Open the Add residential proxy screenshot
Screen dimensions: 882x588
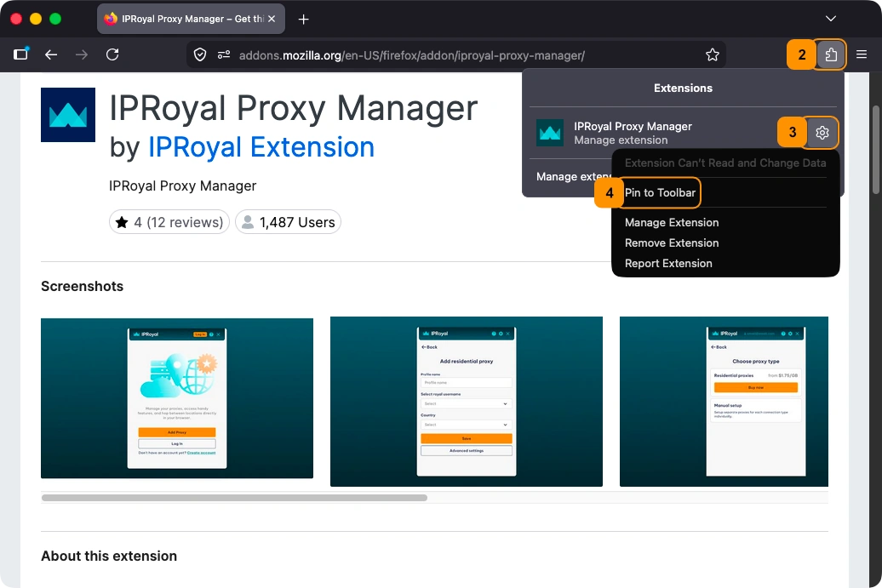click(467, 402)
